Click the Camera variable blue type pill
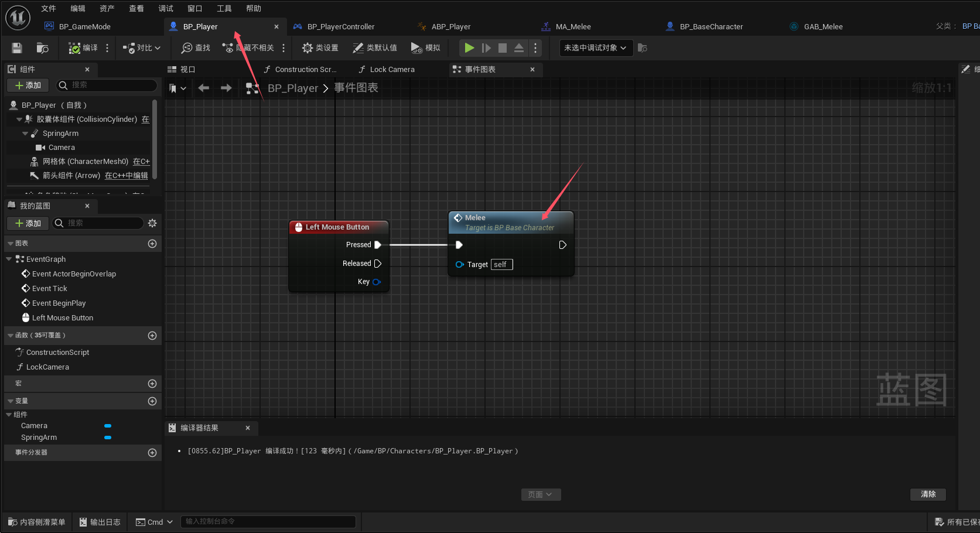Viewport: 980px width, 533px height. tap(108, 426)
